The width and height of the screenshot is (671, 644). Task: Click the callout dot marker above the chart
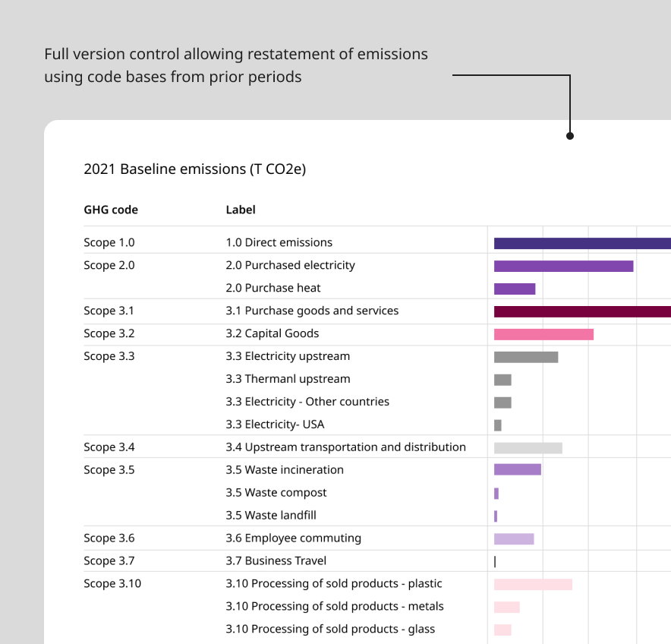570,136
